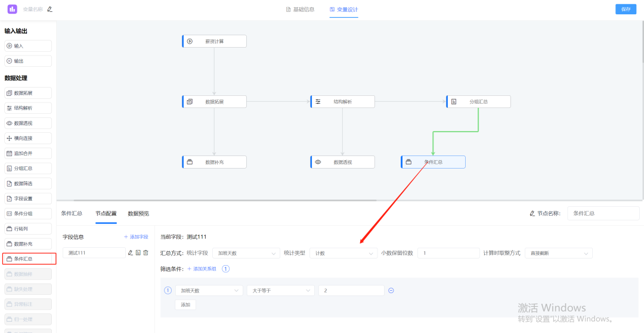Select the 数据补充 node on the canvas
The image size is (644, 333).
tap(215, 162)
